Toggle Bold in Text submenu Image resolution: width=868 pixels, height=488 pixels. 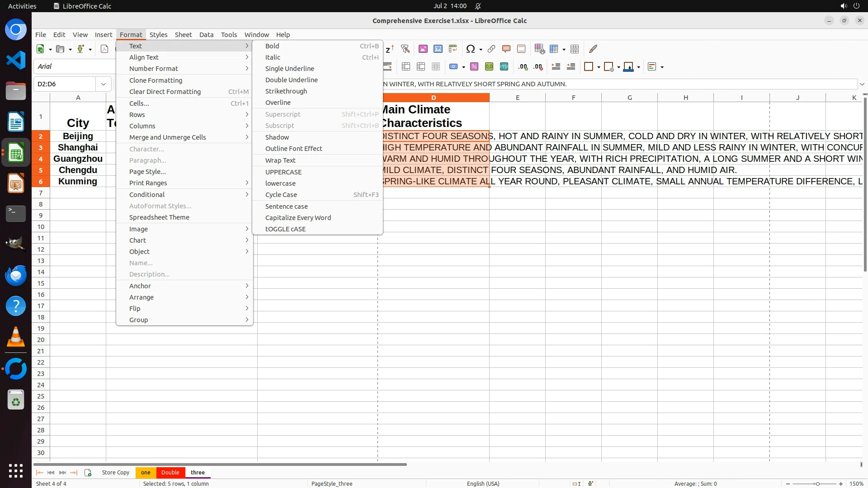272,46
